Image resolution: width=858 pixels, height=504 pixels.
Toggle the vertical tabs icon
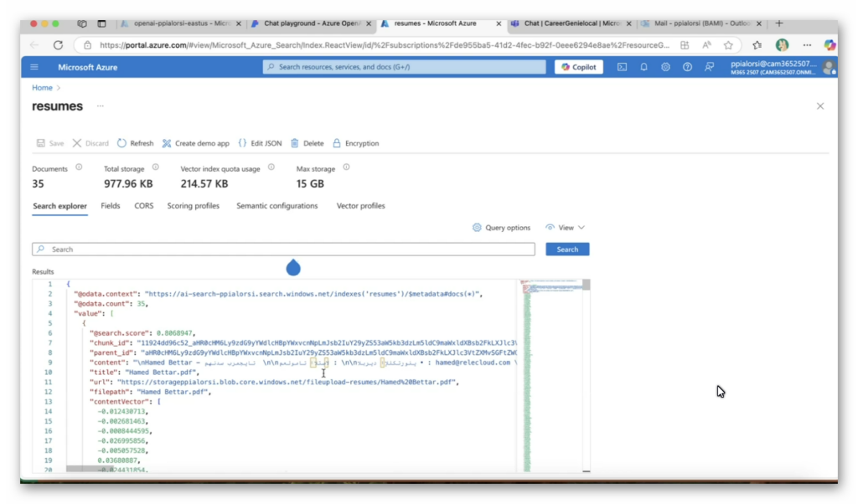click(x=101, y=23)
